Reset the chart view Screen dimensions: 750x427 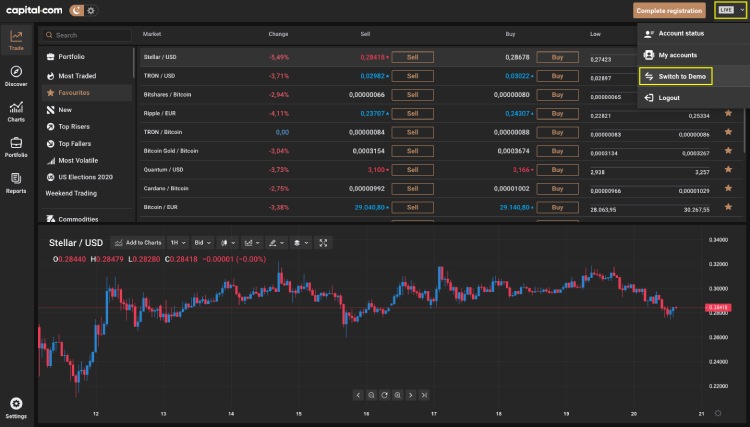tap(384, 395)
